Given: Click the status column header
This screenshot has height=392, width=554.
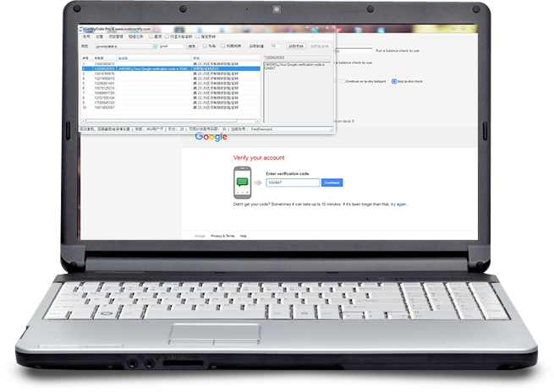Looking at the screenshot, I should 226,58.
